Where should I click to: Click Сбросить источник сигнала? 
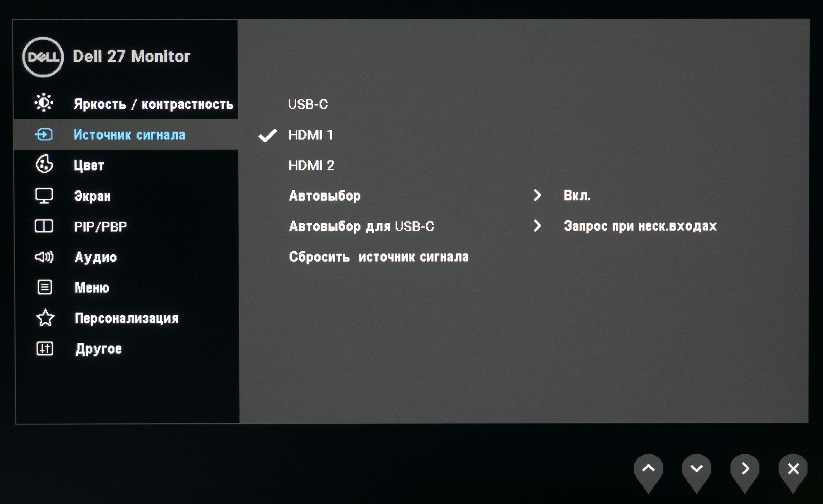point(379,257)
